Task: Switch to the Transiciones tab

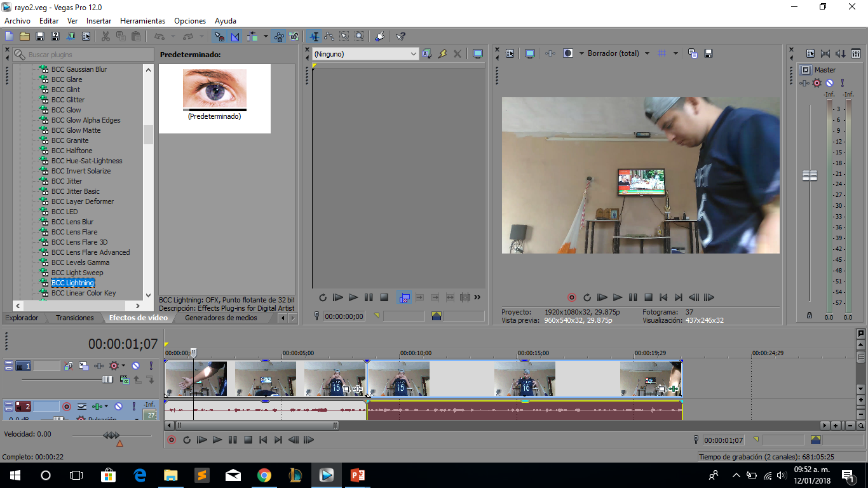Action: pos(74,318)
